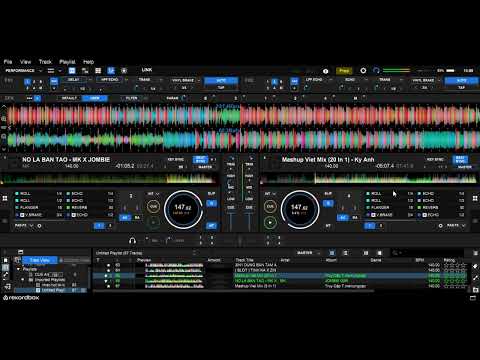This screenshot has height=360, width=480.
Task: Click the blue list view icon in browser header
Action: coord(332,253)
